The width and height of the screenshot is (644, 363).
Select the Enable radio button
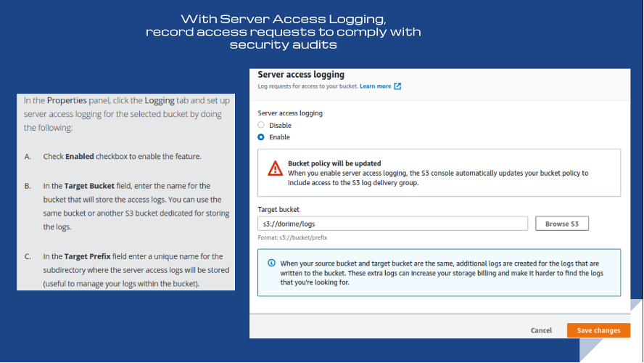click(262, 137)
